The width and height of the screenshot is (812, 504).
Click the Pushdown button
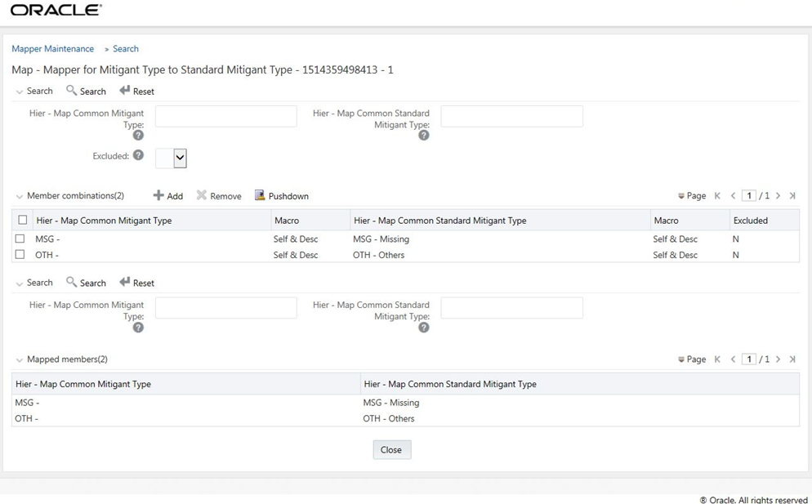[x=282, y=196]
